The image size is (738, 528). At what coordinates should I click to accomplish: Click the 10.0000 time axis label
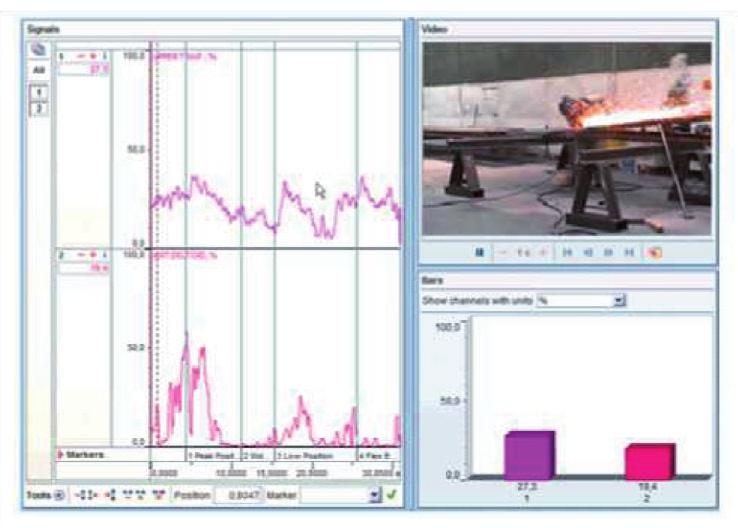point(231,472)
